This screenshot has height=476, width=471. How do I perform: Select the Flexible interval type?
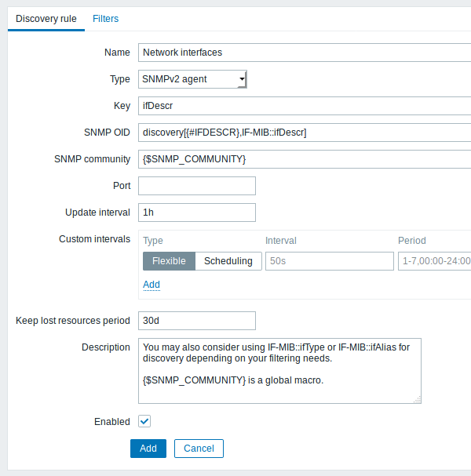169,261
